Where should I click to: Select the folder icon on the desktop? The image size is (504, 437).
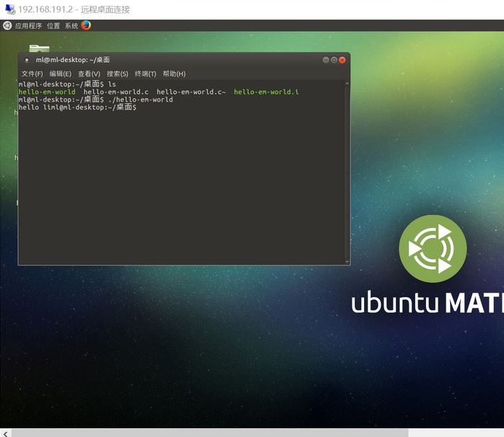39,48
